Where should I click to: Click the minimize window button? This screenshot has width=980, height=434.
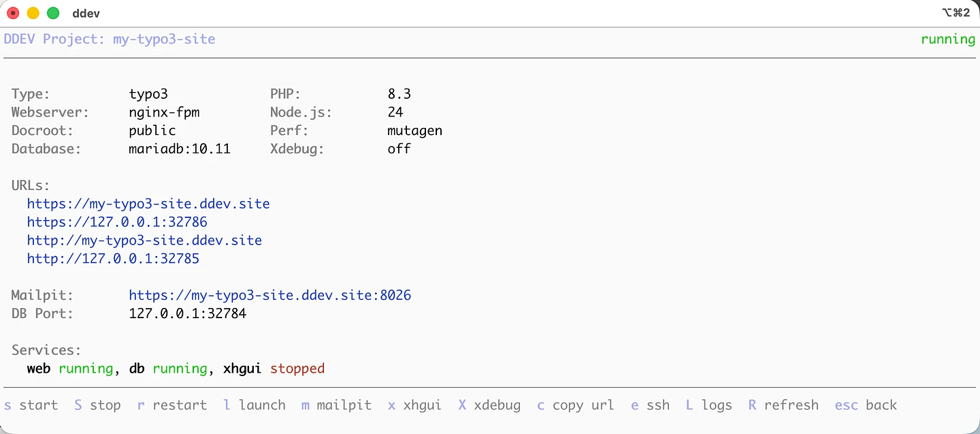pos(33,12)
